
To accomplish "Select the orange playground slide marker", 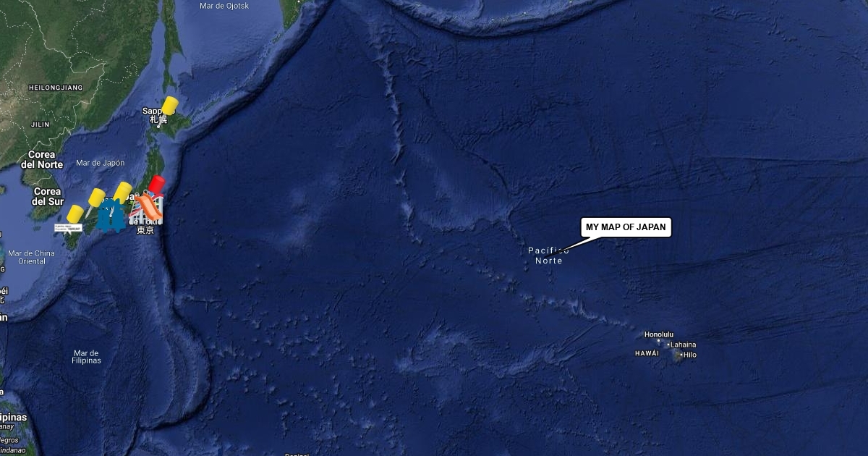I will pos(147,207).
